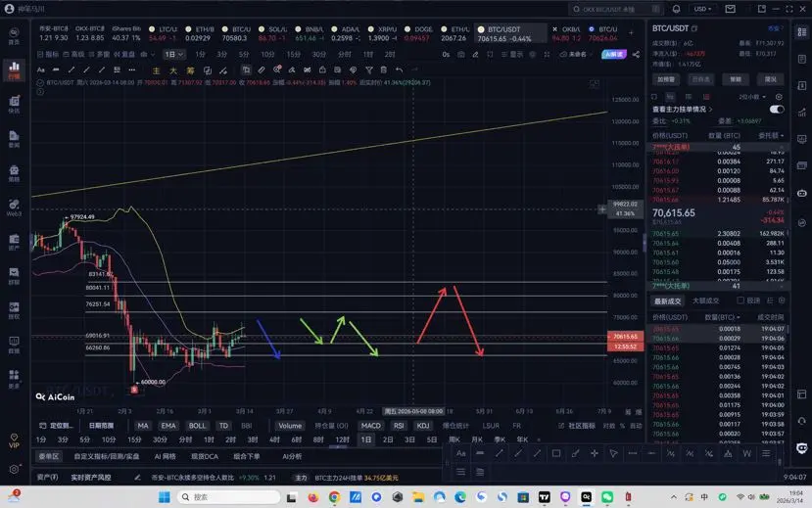Open quantity (BTC) dropdown in trades header
Image resolution: width=812 pixels, height=508 pixels.
pos(722,317)
